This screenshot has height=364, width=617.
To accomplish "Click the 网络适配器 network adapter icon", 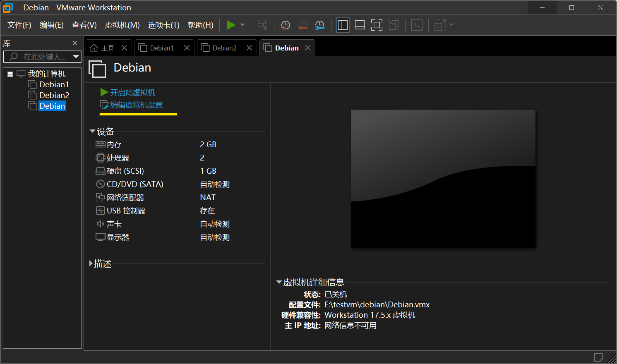I will [x=100, y=197].
